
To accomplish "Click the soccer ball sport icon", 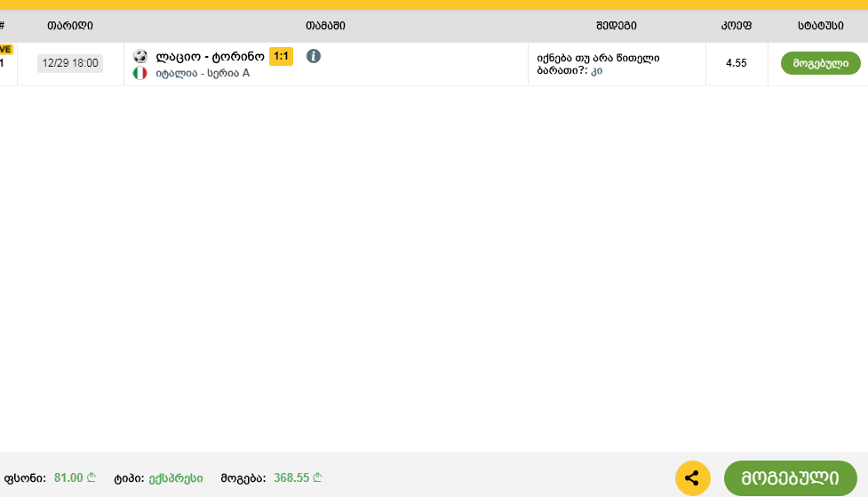I will [140, 56].
